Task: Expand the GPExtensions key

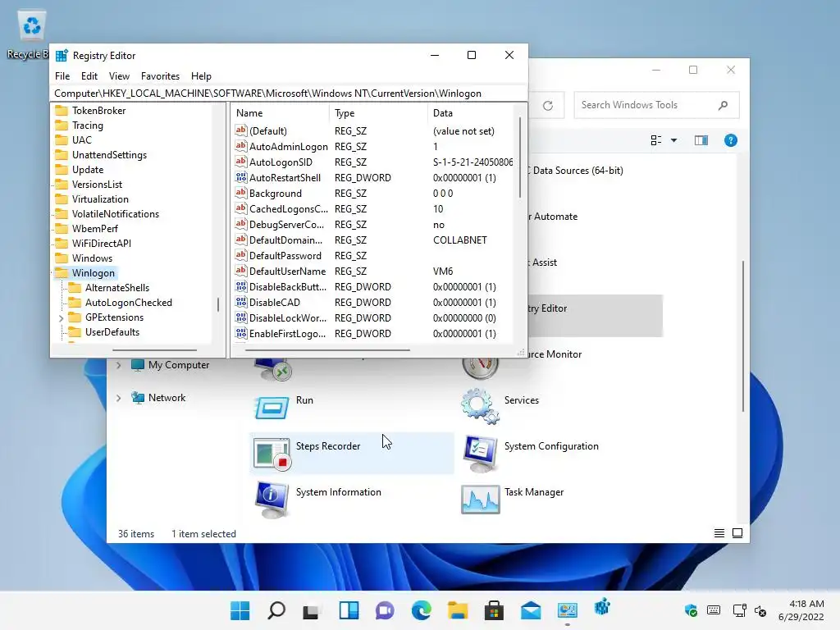Action: (61, 317)
